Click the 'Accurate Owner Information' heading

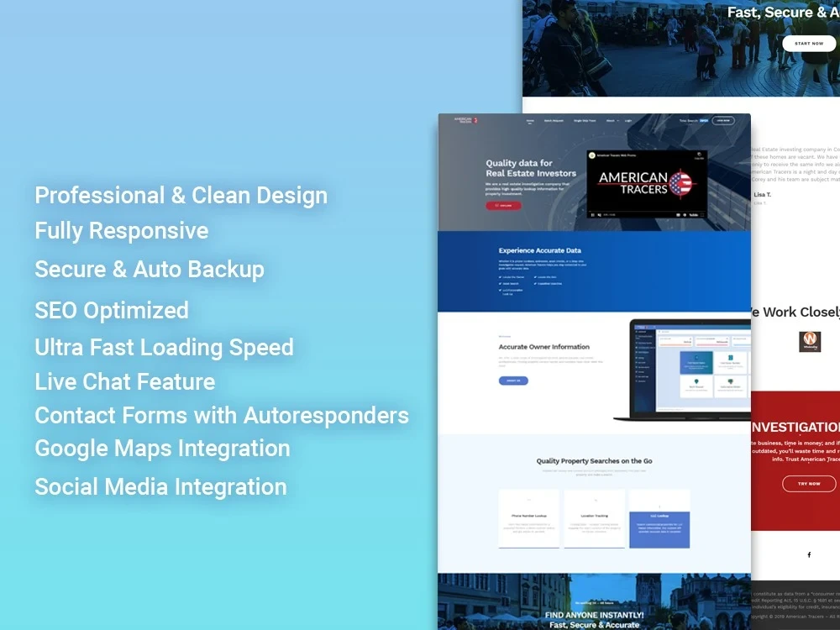543,347
